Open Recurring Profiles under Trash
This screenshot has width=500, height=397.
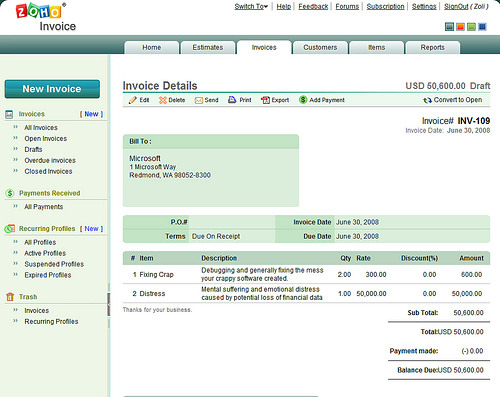51,321
